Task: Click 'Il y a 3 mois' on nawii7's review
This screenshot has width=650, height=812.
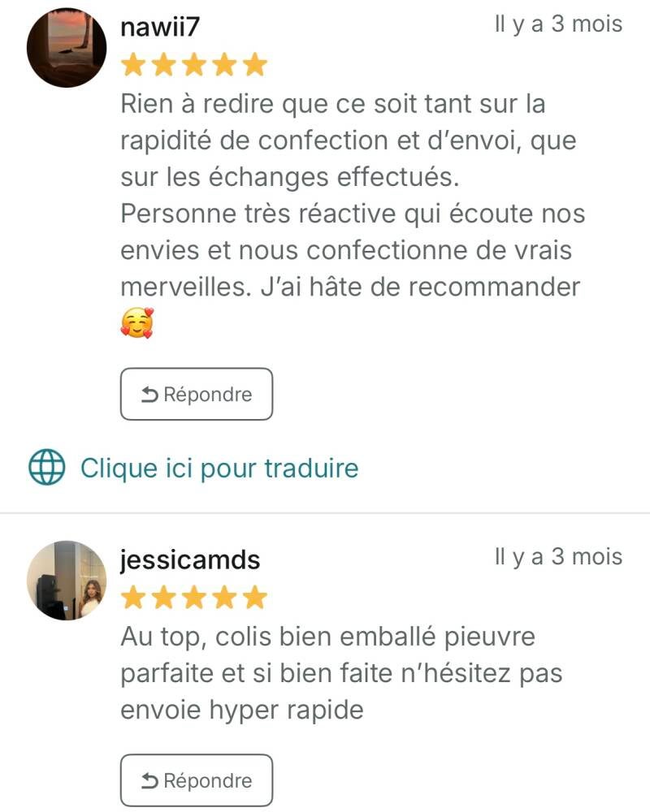Action: [x=558, y=24]
